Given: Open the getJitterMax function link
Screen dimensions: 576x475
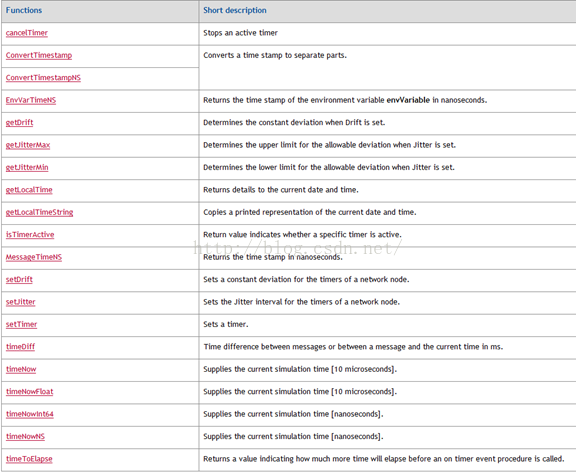Looking at the screenshot, I should point(28,145).
